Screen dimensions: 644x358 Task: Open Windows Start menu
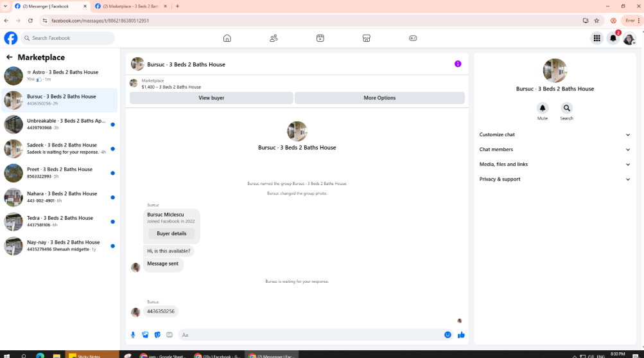pyautogui.click(x=6, y=355)
